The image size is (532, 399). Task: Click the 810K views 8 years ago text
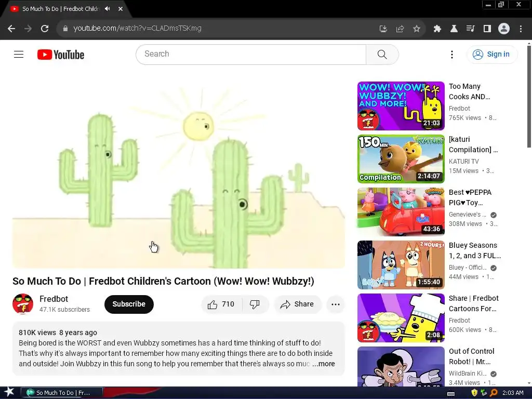[58, 332]
